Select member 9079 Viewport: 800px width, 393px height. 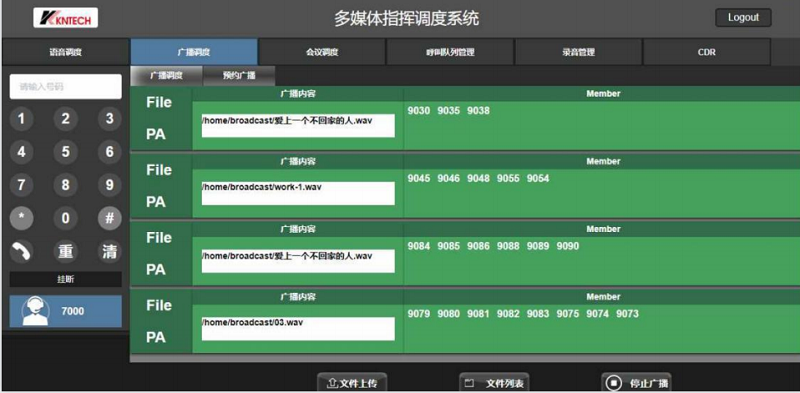(418, 314)
